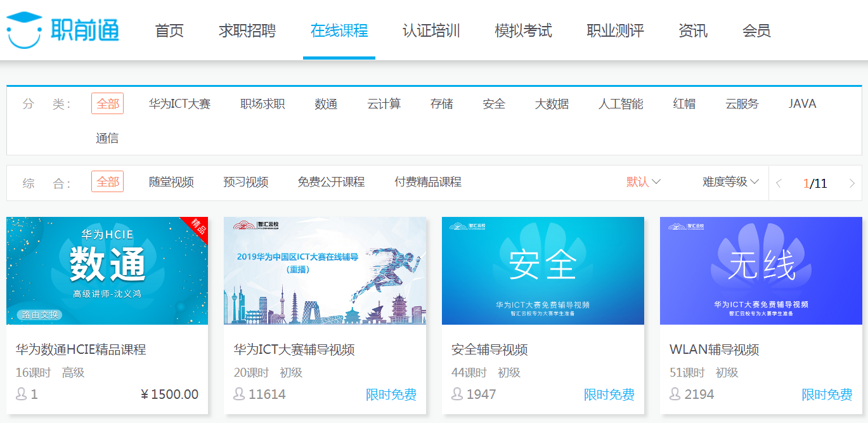Open the 安全辅导视频 course thumbnail

543,271
